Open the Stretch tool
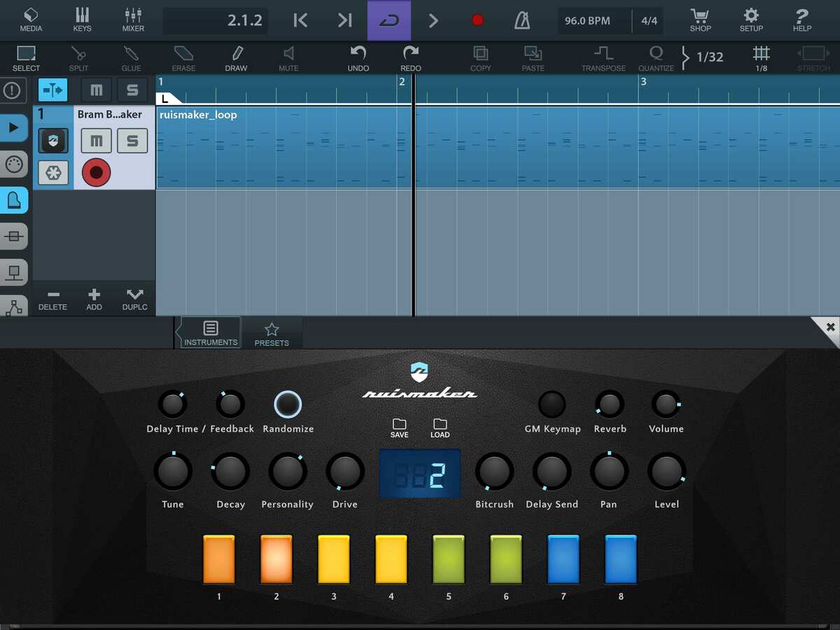The width and height of the screenshot is (840, 630). 813,58
